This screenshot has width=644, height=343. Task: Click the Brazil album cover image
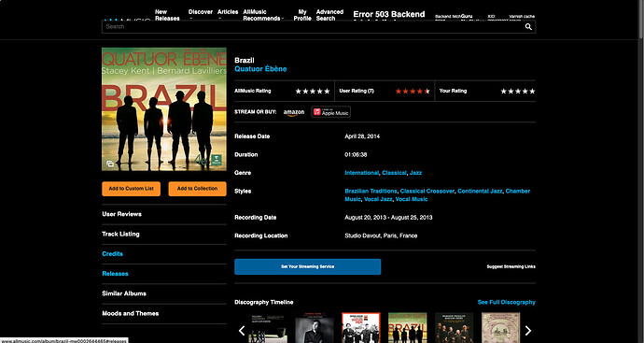click(164, 109)
